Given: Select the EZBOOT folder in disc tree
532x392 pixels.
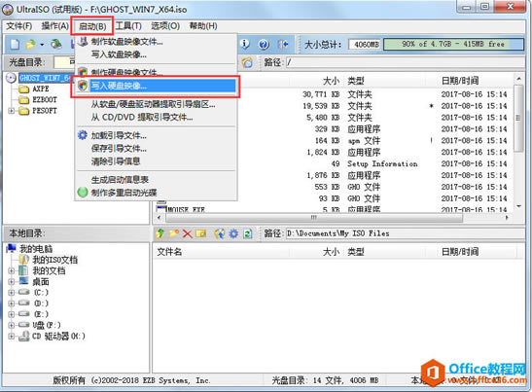Looking at the screenshot, I should (45, 100).
